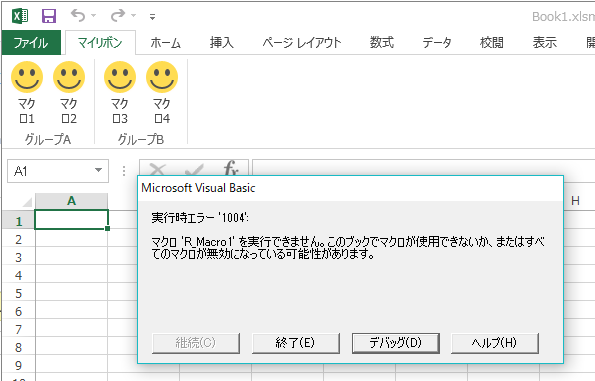The width and height of the screenshot is (595, 381).
Task: Open the 数式 tab
Action: pyautogui.click(x=382, y=43)
